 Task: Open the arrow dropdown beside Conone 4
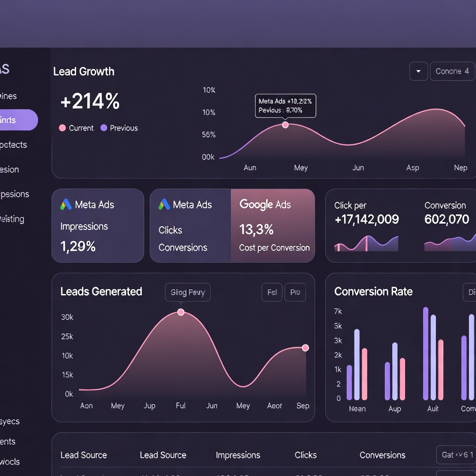(418, 71)
